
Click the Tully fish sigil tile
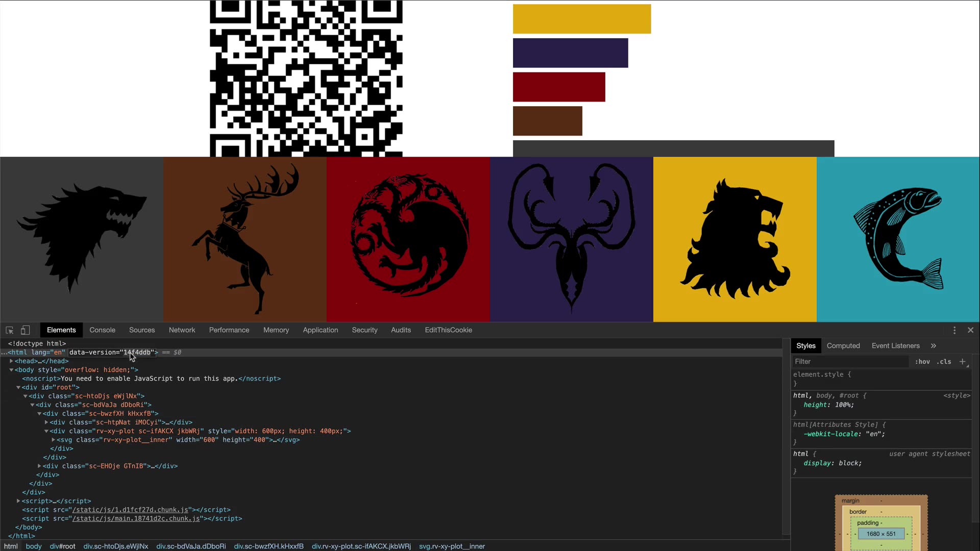898,239
